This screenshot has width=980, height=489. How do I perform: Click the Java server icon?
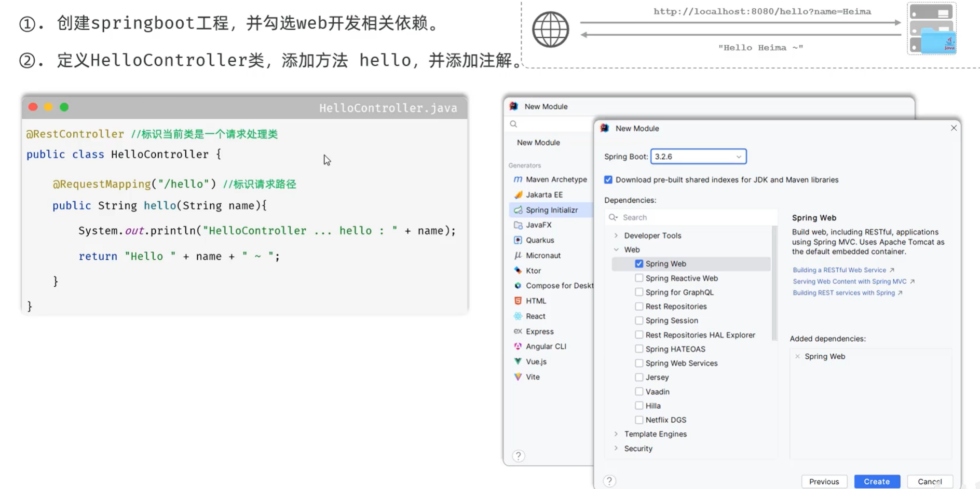coord(932,29)
